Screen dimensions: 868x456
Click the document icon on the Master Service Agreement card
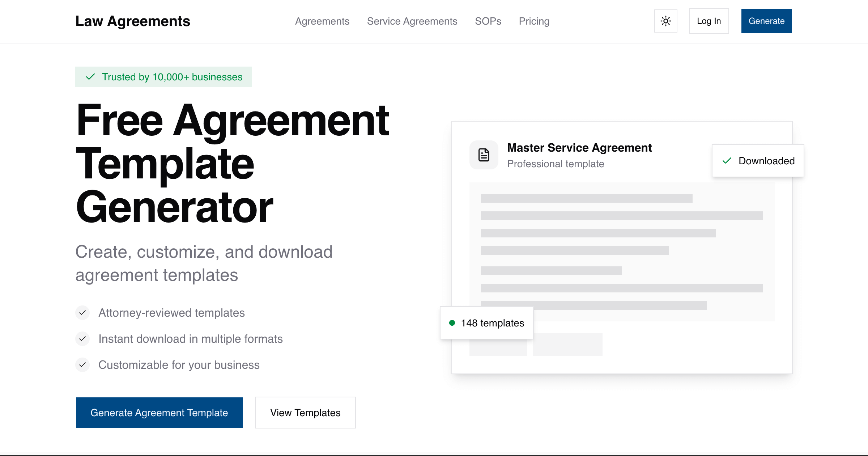coord(484,155)
